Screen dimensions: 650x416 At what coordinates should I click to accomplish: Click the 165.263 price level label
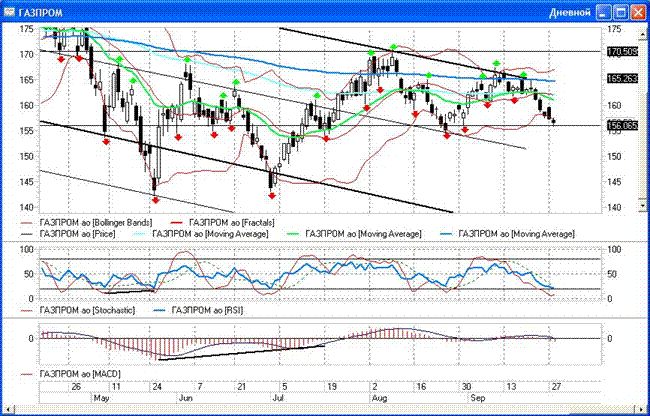click(x=622, y=79)
